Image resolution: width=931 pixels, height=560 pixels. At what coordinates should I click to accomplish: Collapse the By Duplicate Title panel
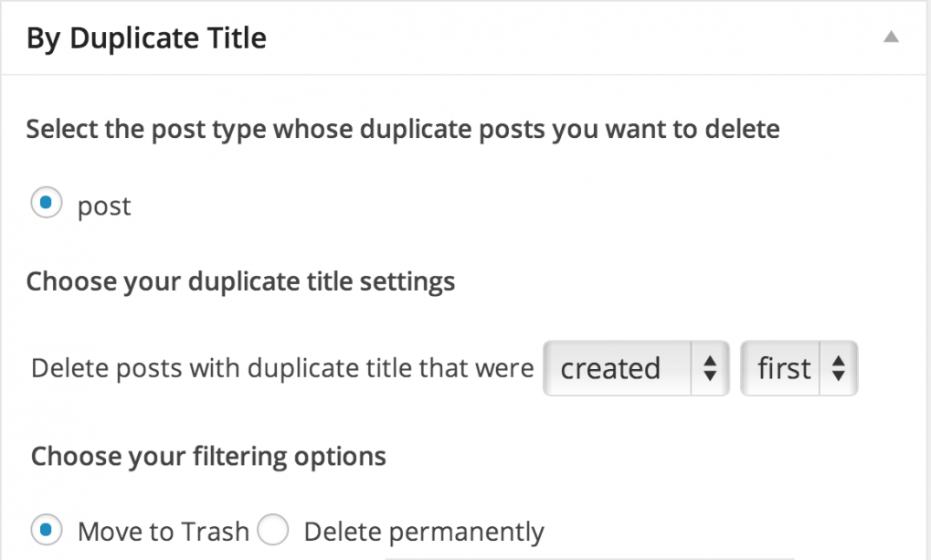click(893, 37)
